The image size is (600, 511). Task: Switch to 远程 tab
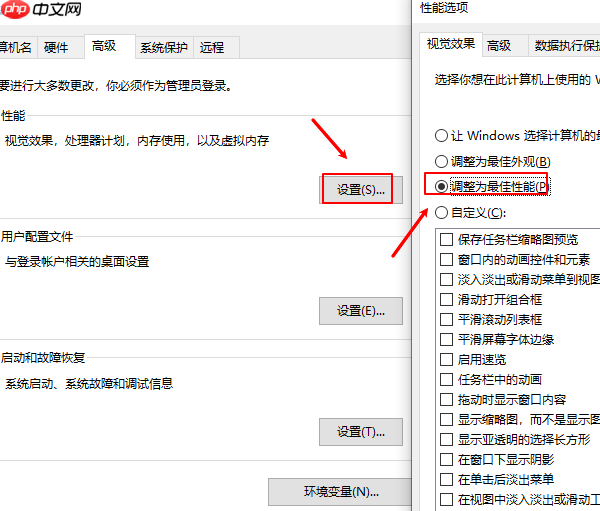[212, 47]
